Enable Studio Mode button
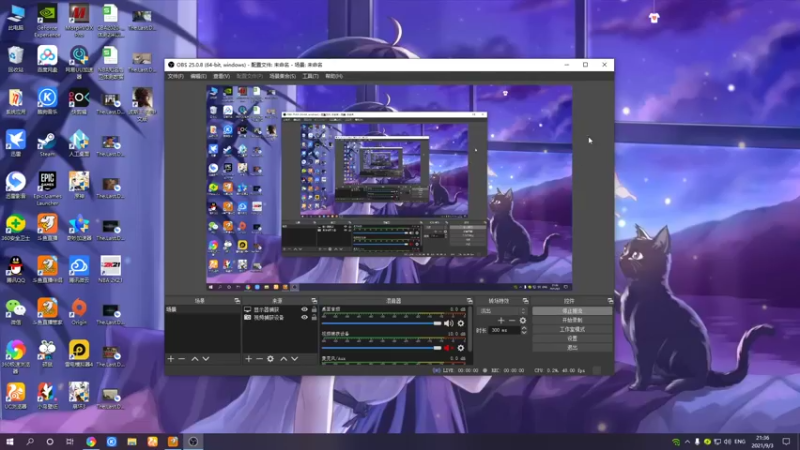Screen dimensions: 800x450 click(572, 329)
